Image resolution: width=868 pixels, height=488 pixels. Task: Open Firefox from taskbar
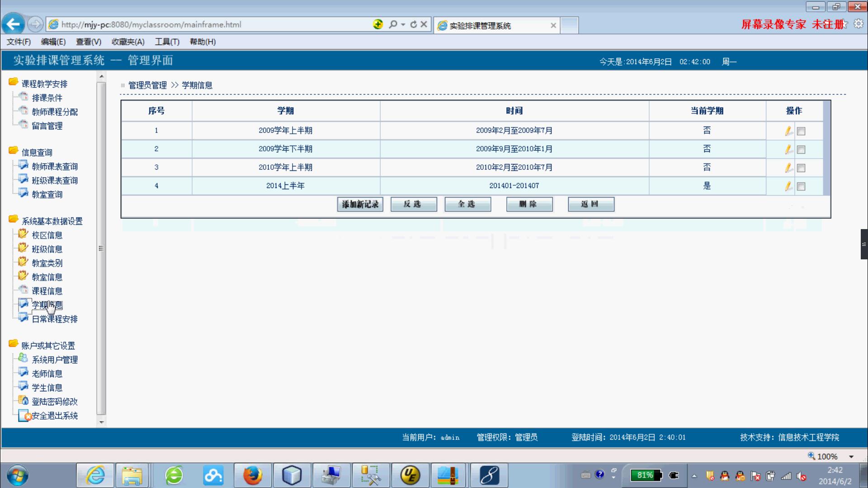point(253,475)
